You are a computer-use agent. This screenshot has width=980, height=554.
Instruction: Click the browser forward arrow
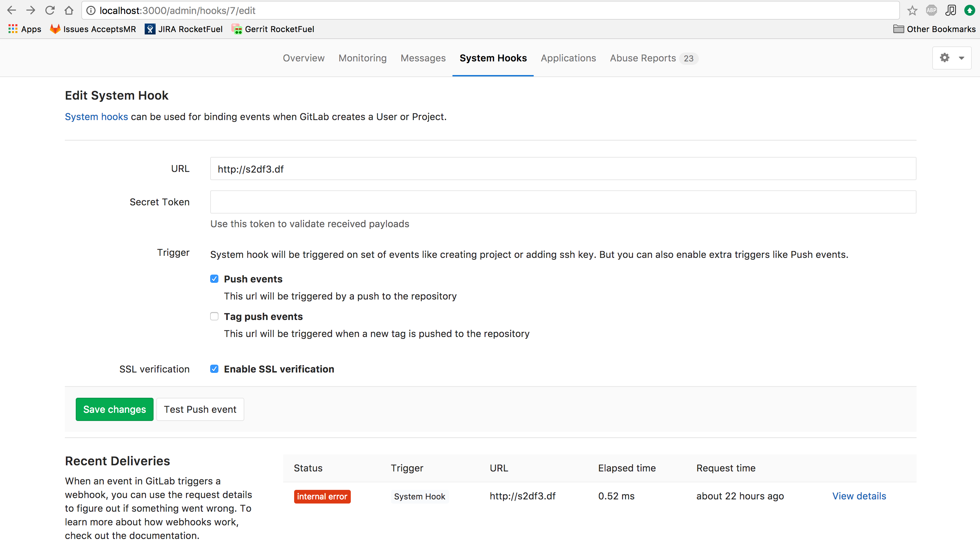tap(31, 10)
